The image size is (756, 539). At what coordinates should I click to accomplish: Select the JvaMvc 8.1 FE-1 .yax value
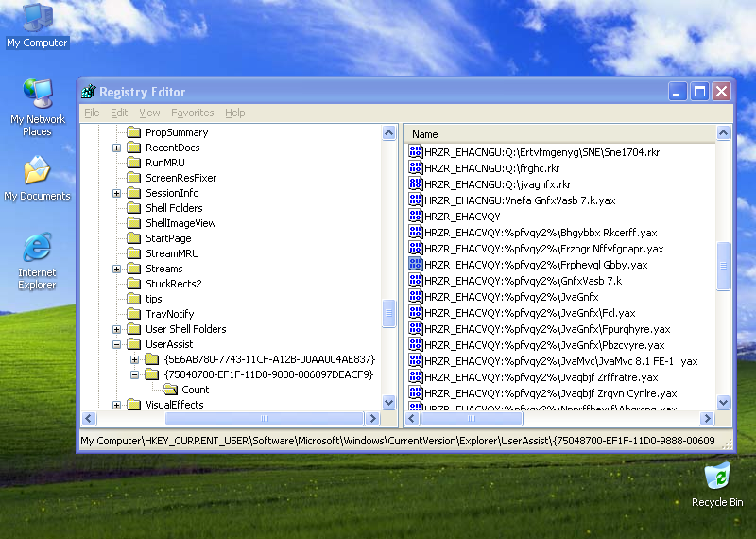pyautogui.click(x=560, y=361)
